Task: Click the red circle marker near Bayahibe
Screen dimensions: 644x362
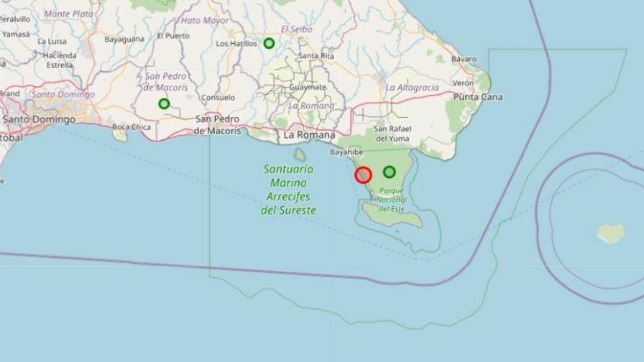Action: click(363, 175)
